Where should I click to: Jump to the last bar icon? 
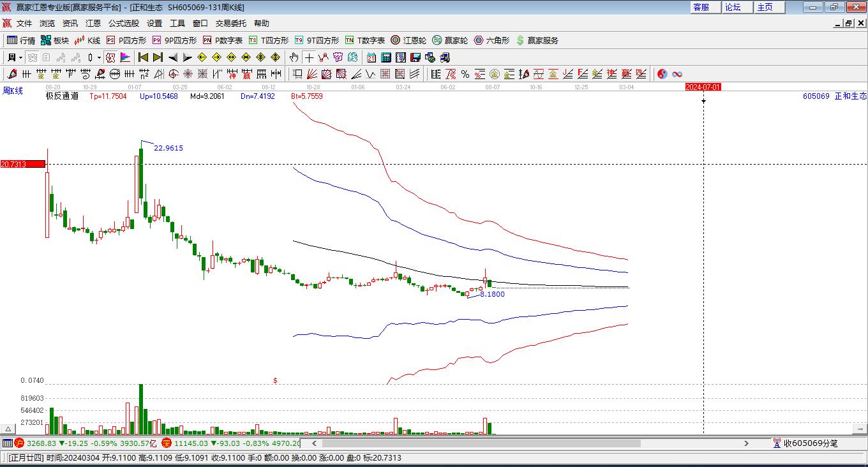coord(158,57)
